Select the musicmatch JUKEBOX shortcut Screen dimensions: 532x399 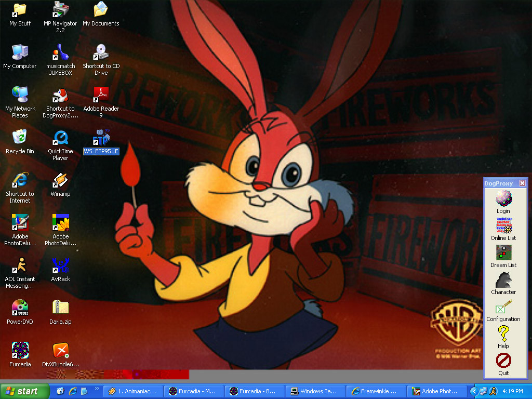point(60,60)
